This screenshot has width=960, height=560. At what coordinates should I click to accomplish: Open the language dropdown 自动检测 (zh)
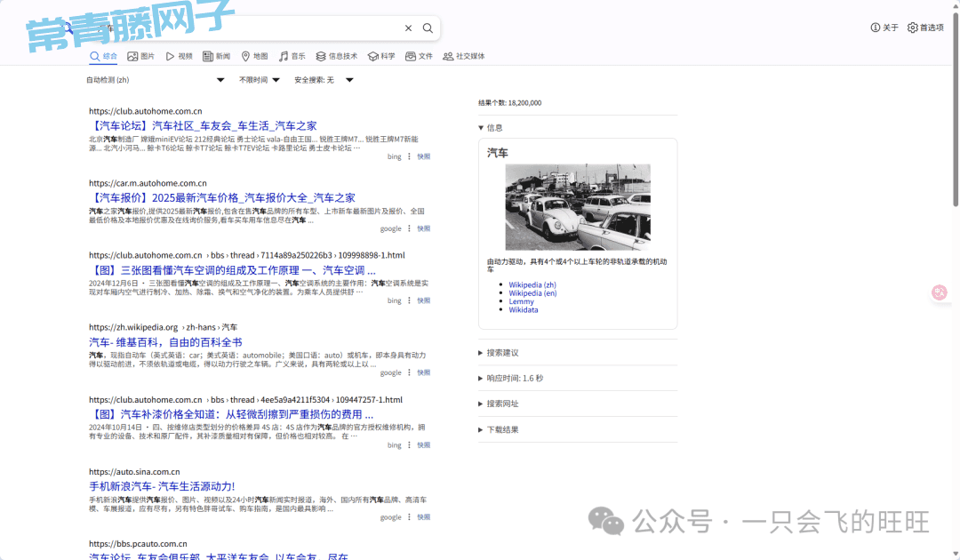click(156, 80)
